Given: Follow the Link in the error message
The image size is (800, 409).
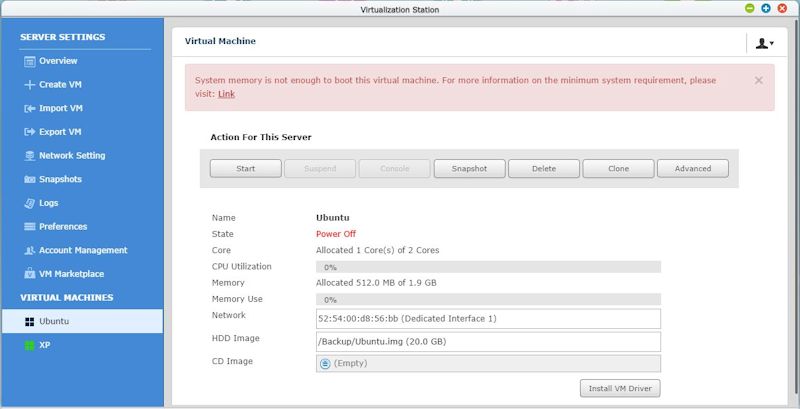Looking at the screenshot, I should [227, 94].
